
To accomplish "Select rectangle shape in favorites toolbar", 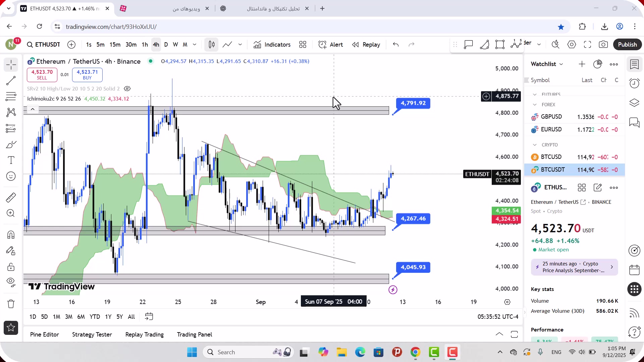I will coord(500,45).
